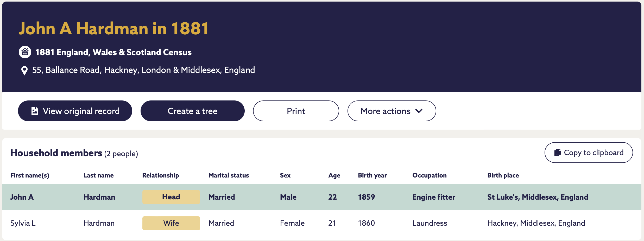Click Hackney, Middlesex, England birth place

tap(536, 223)
